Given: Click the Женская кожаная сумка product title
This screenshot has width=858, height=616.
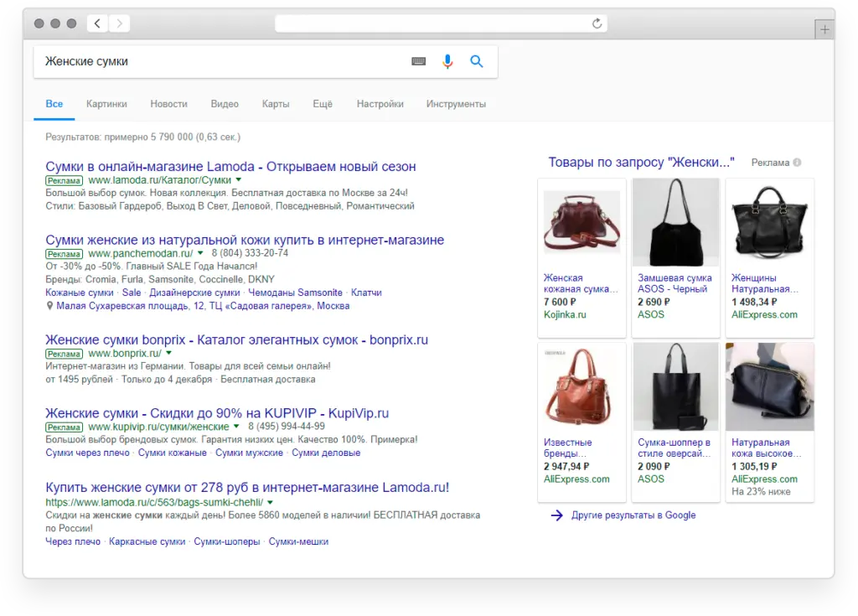Looking at the screenshot, I should pyautogui.click(x=581, y=283).
